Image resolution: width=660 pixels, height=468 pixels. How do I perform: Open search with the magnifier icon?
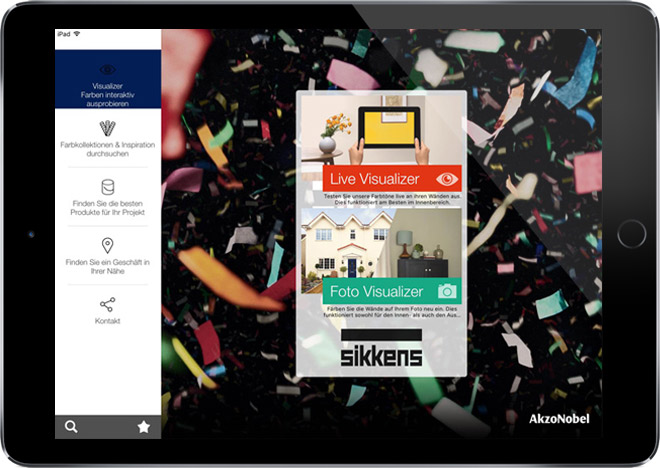71,426
